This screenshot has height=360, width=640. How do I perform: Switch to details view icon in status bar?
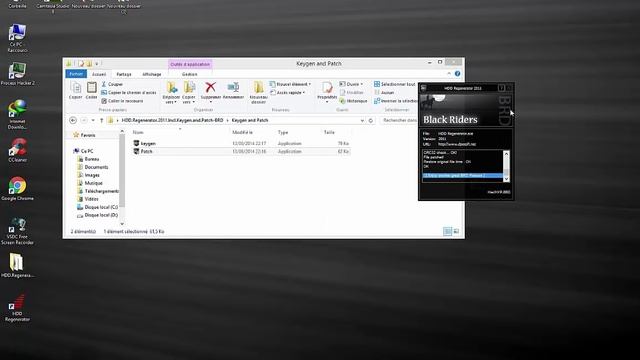click(x=447, y=231)
